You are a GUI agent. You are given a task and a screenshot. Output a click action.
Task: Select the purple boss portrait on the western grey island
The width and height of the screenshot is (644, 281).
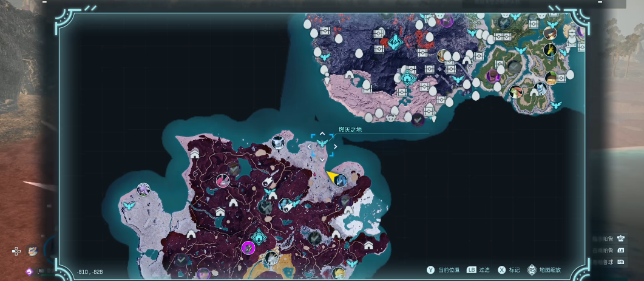[x=143, y=190]
